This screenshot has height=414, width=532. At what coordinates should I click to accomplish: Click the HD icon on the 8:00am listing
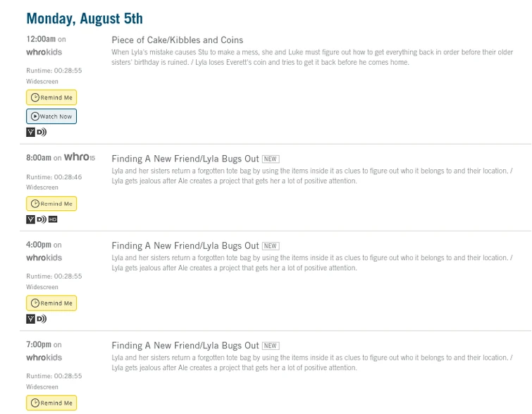pos(53,219)
